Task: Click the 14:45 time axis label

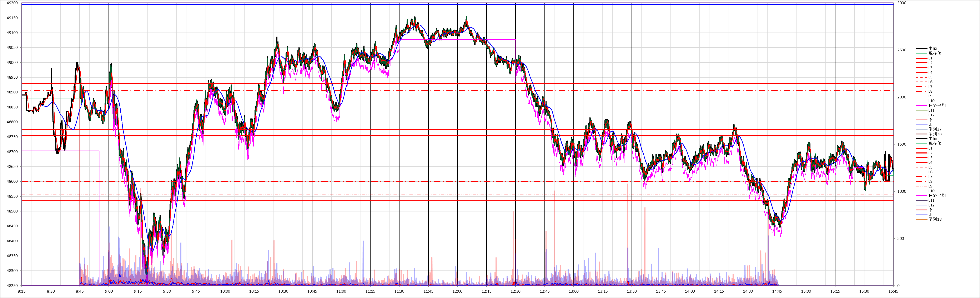Action: coord(777,292)
